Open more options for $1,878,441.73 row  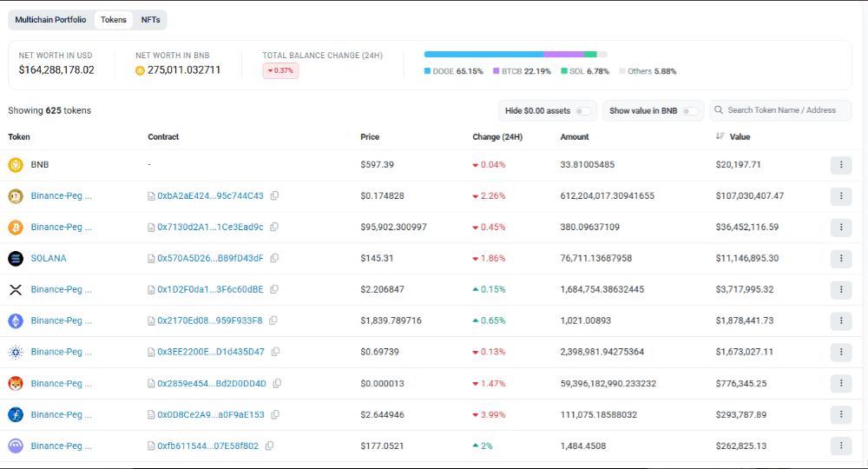(x=841, y=320)
